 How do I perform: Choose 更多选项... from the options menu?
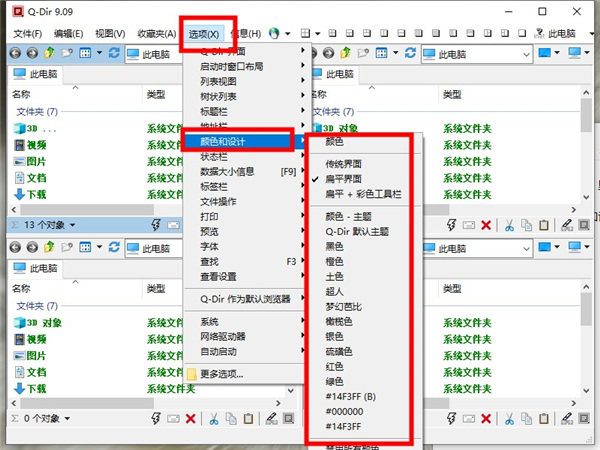220,375
